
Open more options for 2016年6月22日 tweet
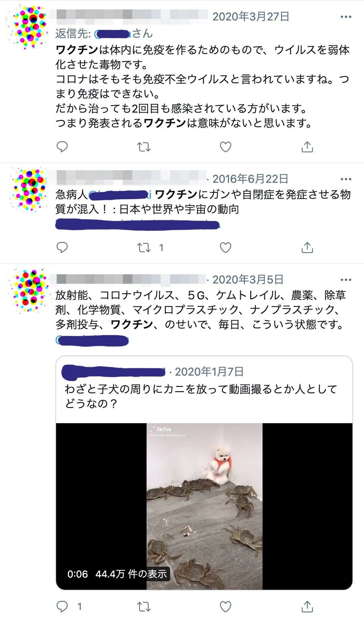pyautogui.click(x=346, y=179)
